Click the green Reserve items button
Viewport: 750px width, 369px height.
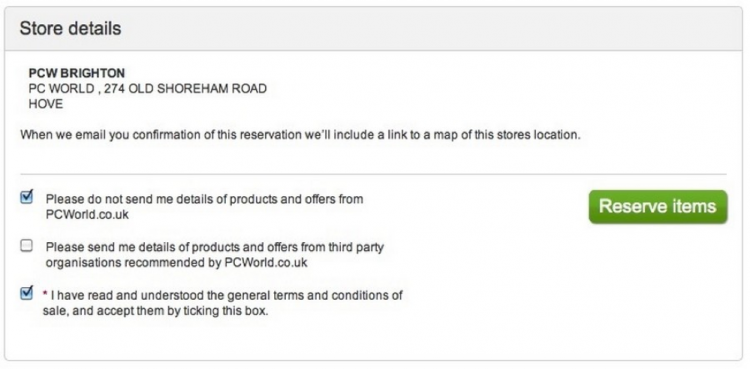coord(658,207)
